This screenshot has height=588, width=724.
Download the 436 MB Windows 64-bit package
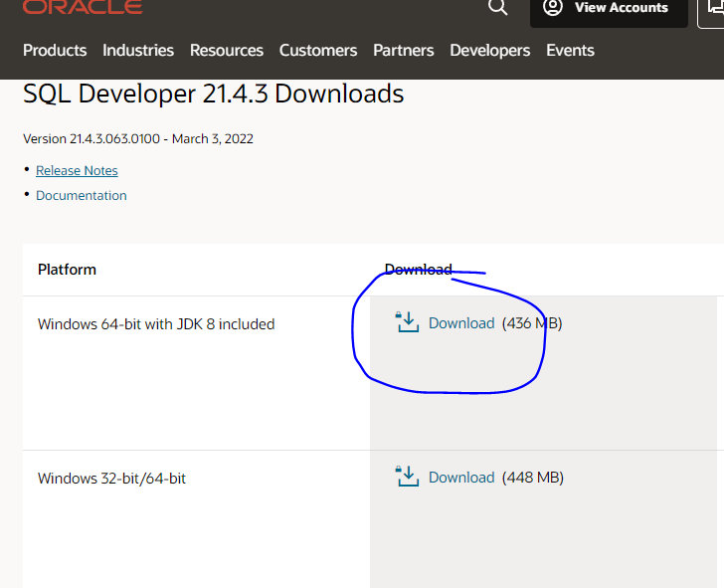pos(461,323)
